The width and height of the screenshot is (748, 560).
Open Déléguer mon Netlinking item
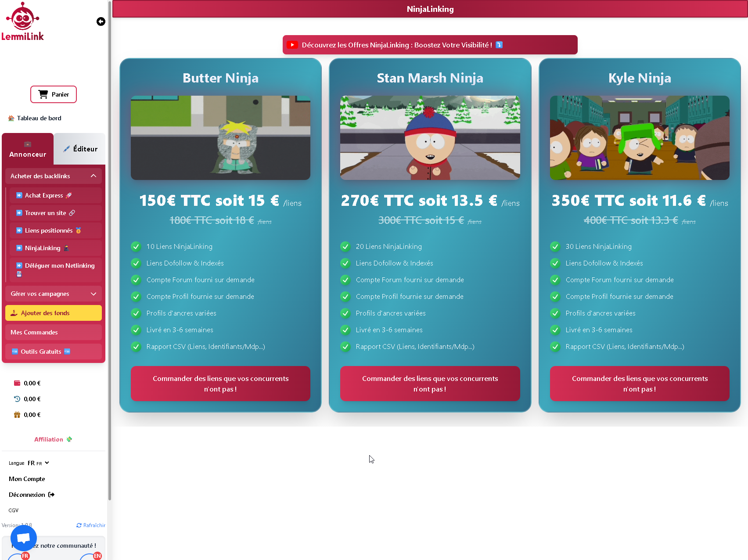(x=55, y=269)
